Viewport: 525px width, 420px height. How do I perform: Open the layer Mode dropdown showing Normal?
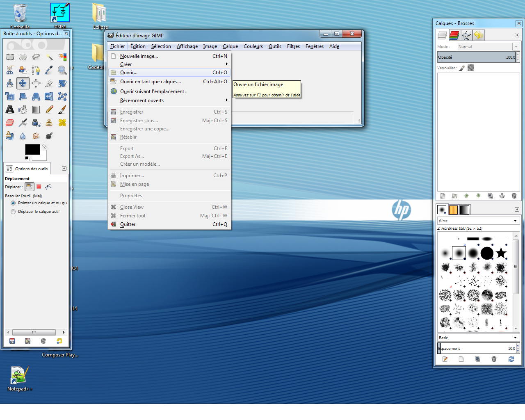tap(488, 47)
